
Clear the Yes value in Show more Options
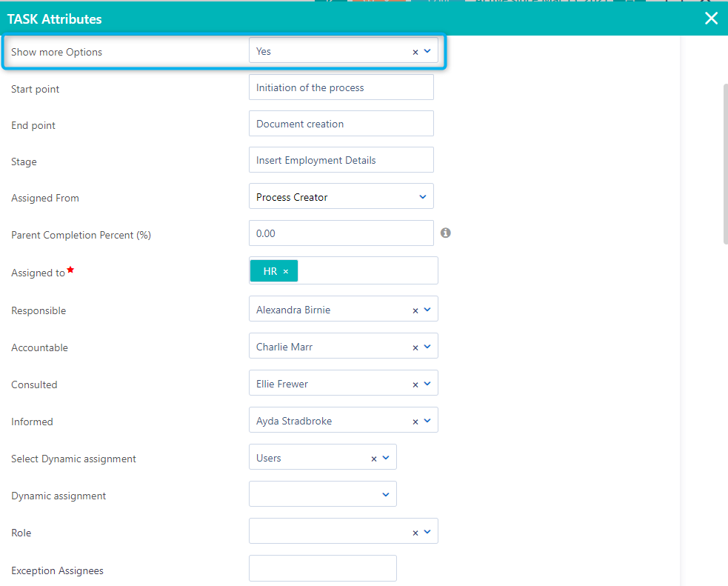[x=415, y=50]
